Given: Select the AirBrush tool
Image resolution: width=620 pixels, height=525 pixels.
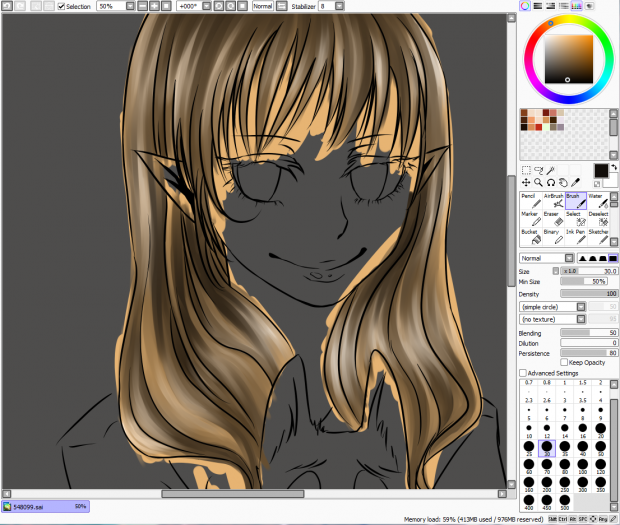Looking at the screenshot, I should pyautogui.click(x=553, y=202).
